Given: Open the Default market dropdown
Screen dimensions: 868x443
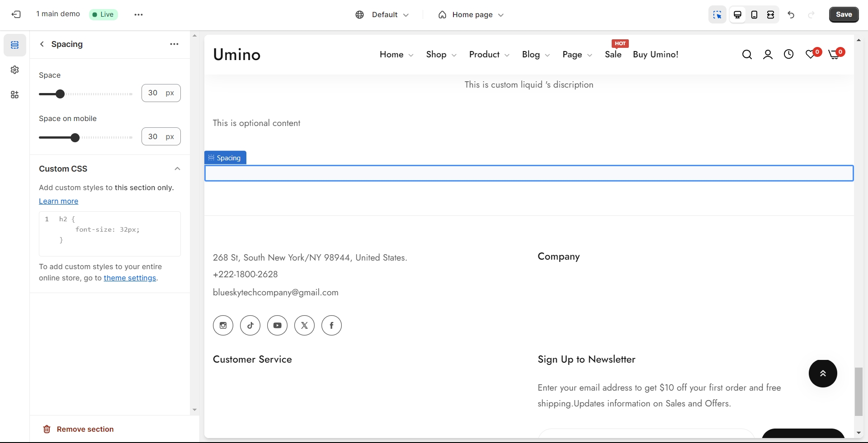Looking at the screenshot, I should (x=382, y=15).
